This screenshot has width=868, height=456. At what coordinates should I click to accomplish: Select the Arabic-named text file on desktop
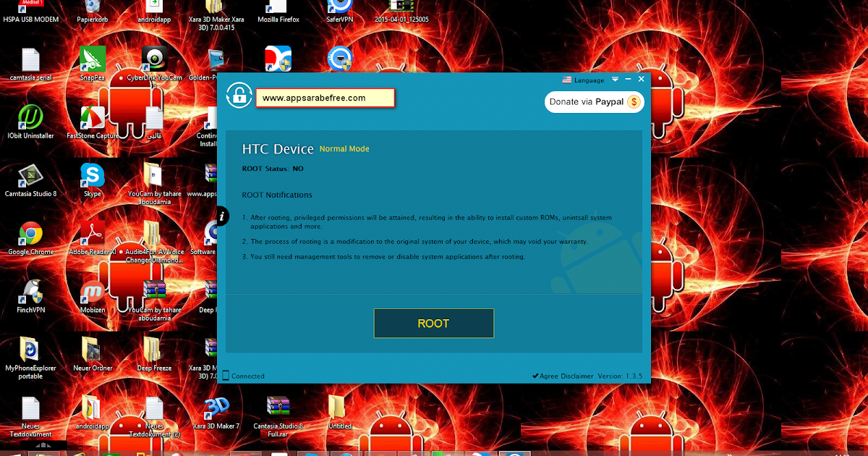coord(155,122)
